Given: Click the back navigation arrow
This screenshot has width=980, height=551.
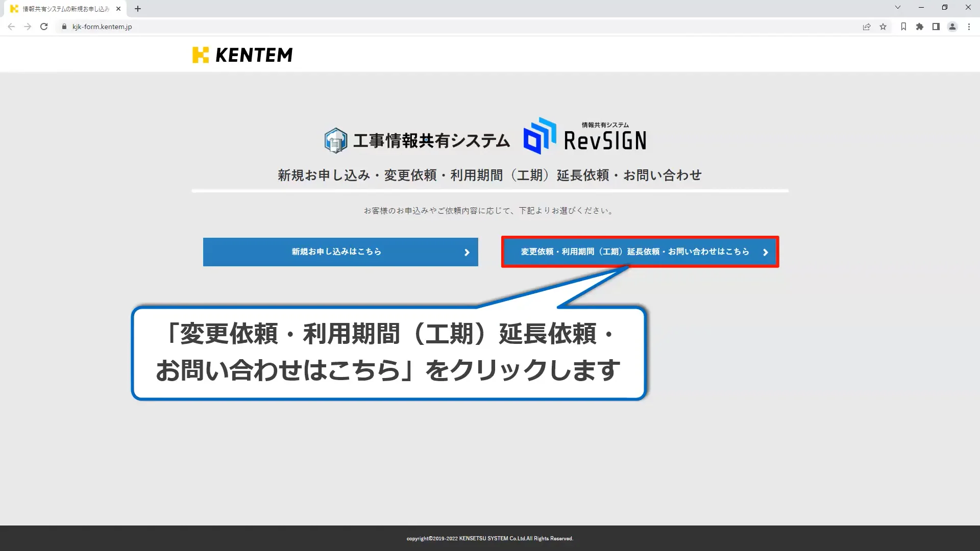Looking at the screenshot, I should click(x=11, y=27).
